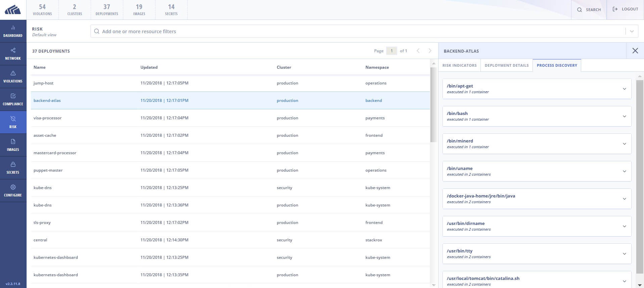Select the central deployment row
The width and height of the screenshot is (644, 288).
point(230,240)
